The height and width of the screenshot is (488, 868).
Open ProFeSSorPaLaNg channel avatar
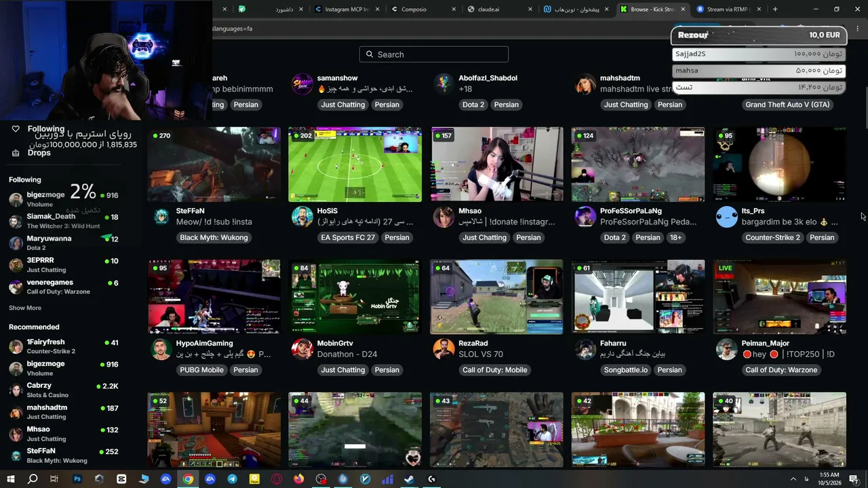click(x=585, y=217)
